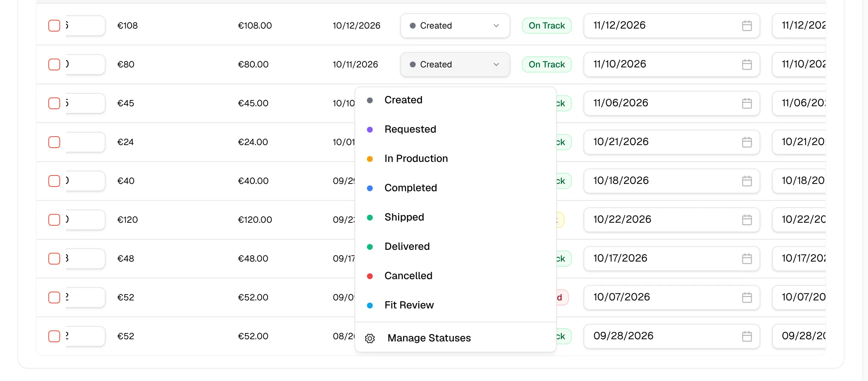Open calendar picker for 10/21/2026 date
Image resolution: width=868 pixels, height=381 pixels.
point(747,142)
